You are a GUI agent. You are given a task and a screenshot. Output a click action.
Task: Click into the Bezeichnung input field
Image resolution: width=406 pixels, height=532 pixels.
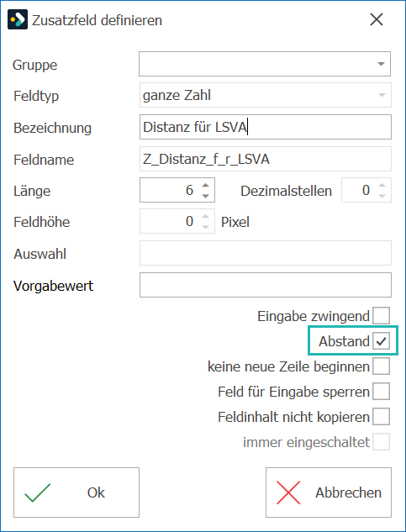tap(265, 127)
